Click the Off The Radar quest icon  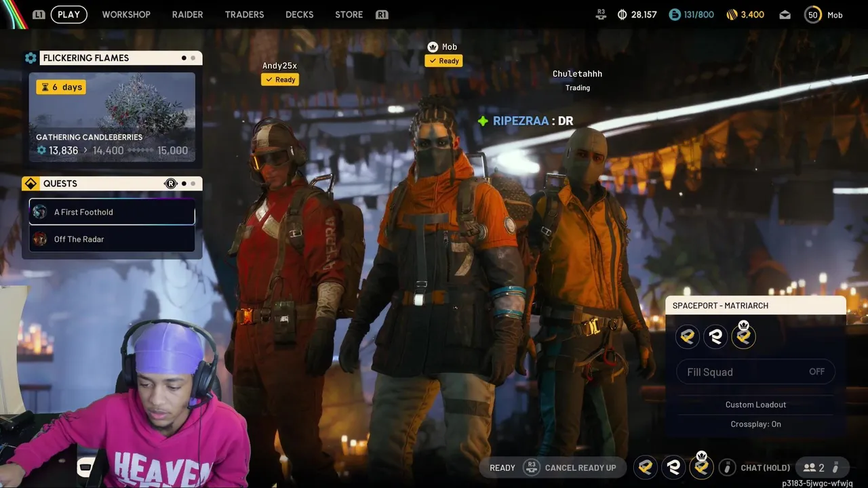(40, 239)
